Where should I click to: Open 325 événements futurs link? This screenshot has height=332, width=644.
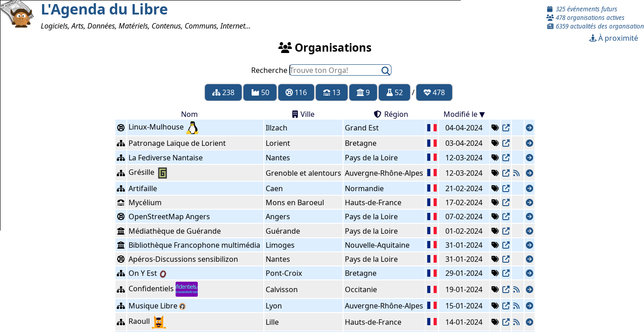coord(582,9)
